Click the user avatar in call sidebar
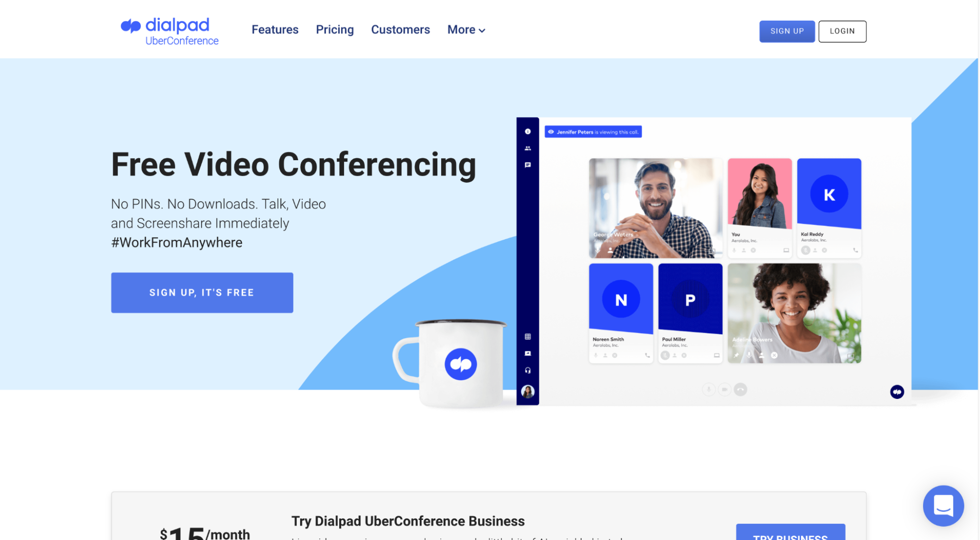980x540 pixels. click(528, 391)
